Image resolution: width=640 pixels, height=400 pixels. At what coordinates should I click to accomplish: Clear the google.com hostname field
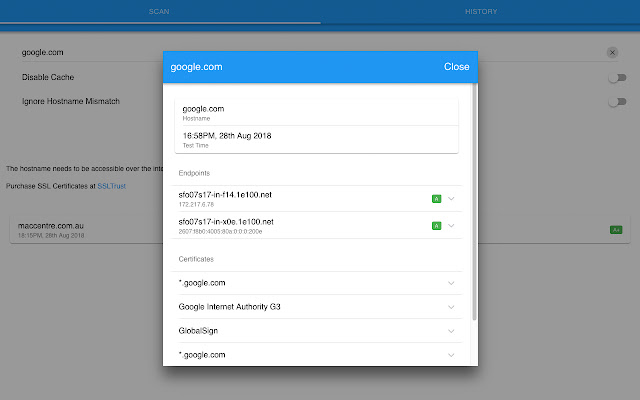[x=612, y=52]
